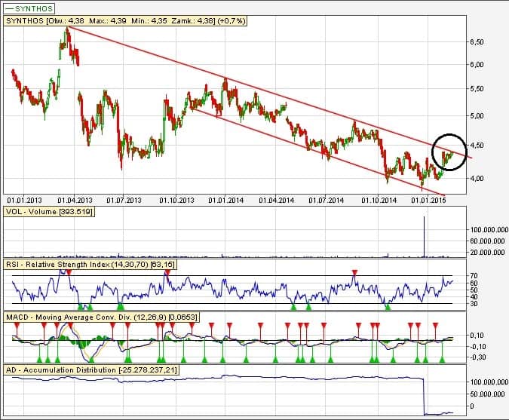Click the price peak at start of upper trendline

click(67, 29)
